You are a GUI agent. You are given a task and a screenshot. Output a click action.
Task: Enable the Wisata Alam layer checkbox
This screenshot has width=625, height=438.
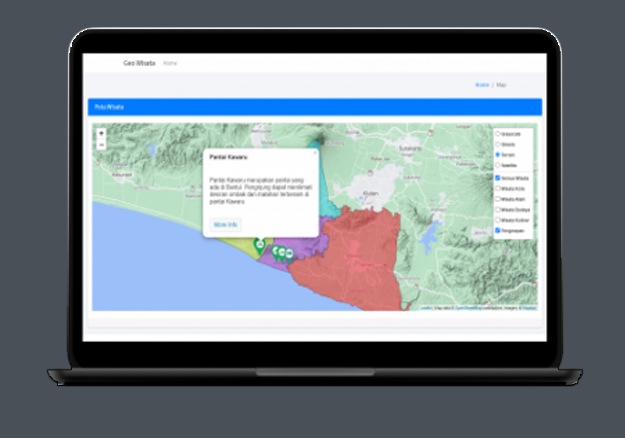pos(498,199)
